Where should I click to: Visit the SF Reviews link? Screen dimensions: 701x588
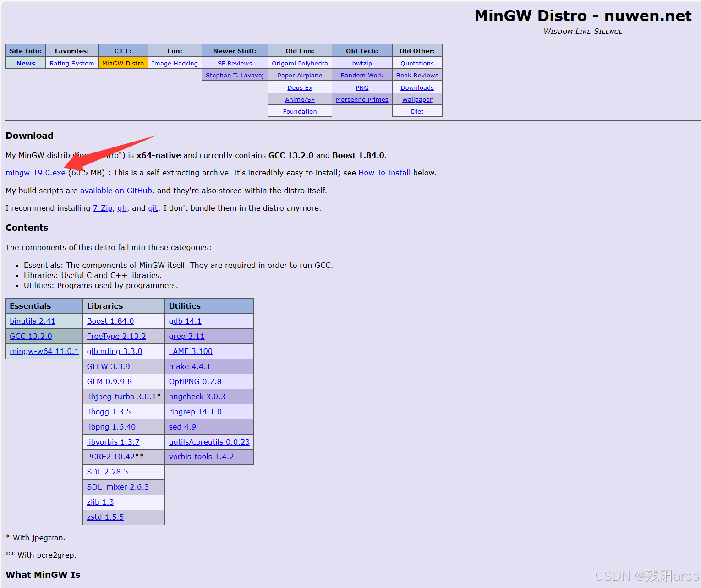(x=235, y=63)
